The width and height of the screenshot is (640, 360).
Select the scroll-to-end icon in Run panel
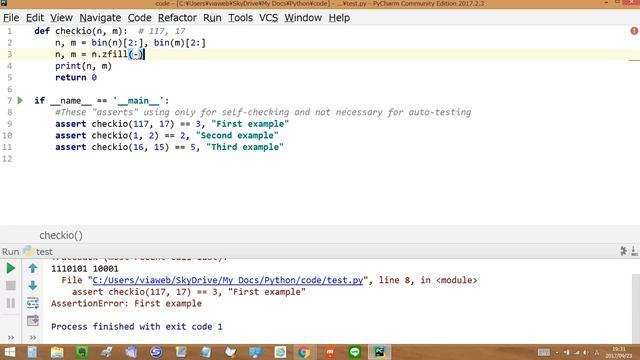pos(33,320)
